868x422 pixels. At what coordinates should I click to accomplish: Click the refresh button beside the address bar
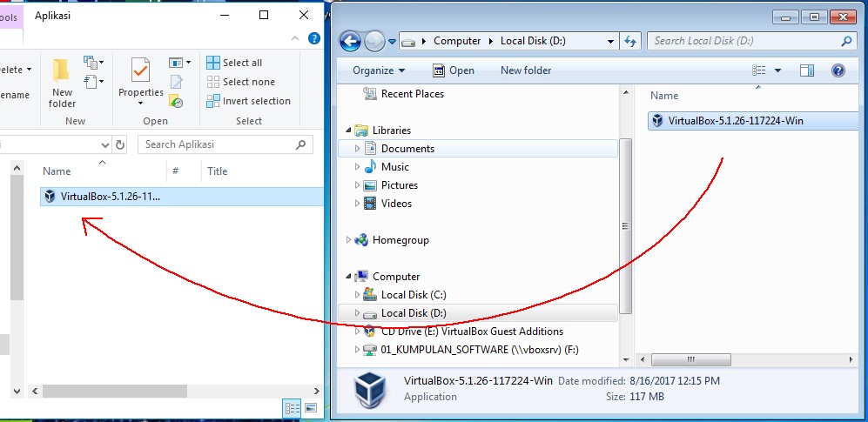(119, 145)
